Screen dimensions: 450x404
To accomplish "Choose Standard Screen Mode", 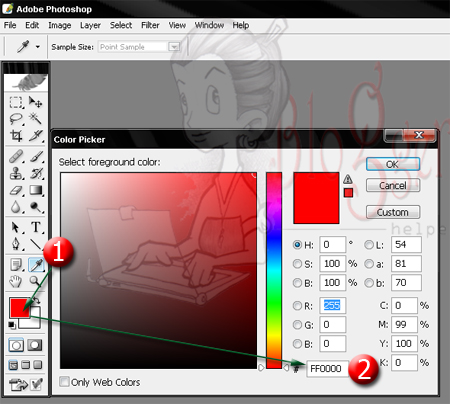I will point(13,365).
